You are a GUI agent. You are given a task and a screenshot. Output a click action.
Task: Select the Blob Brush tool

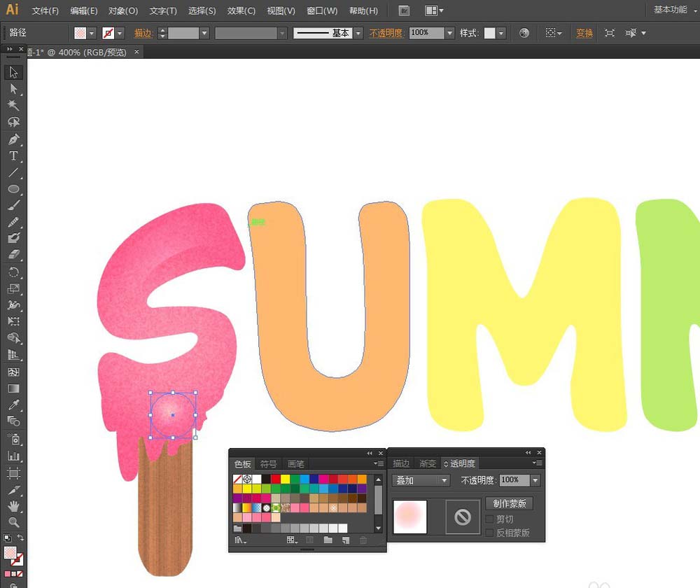13,238
